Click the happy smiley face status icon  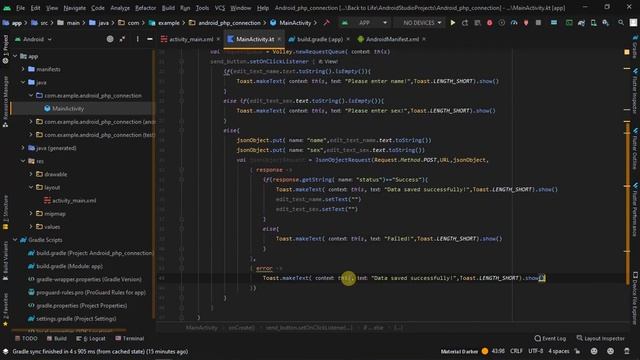tap(594, 351)
